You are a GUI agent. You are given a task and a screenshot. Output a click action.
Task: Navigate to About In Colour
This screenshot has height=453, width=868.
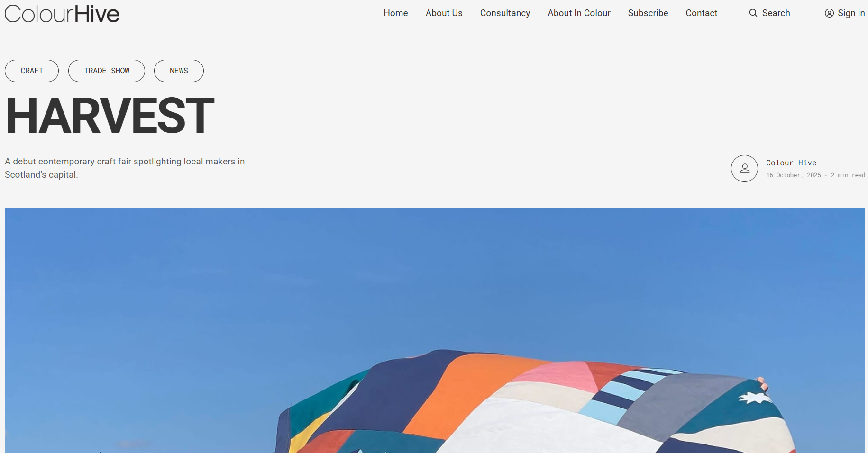coord(579,13)
